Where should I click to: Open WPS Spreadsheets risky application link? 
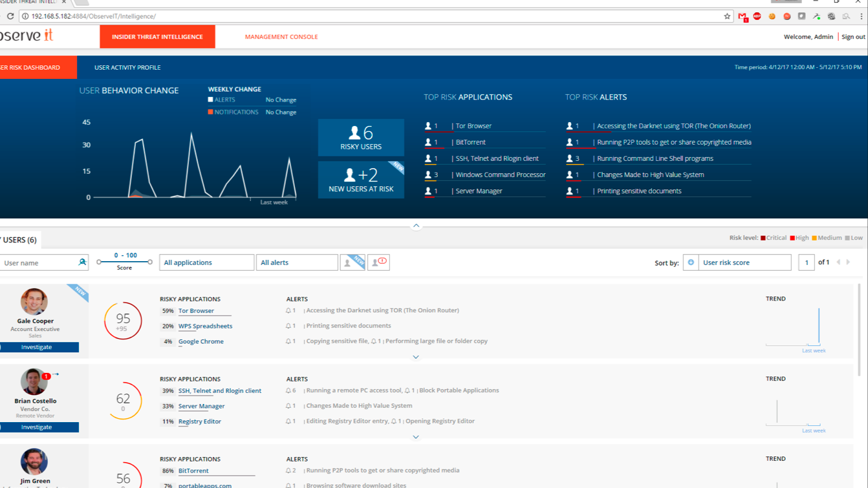click(x=205, y=326)
